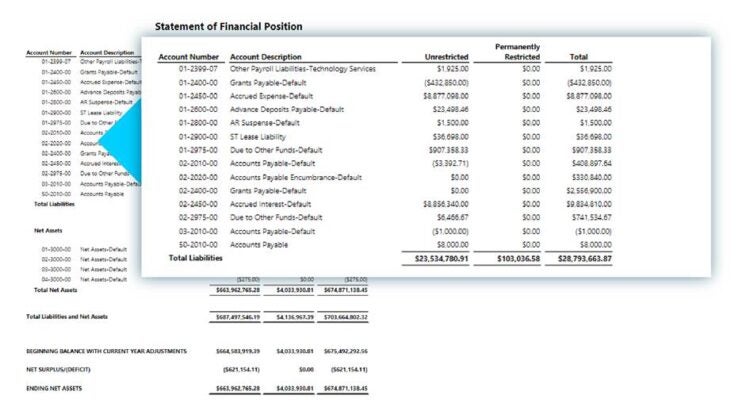Click the value $703,664,802.32
The image size is (742, 411).
[345, 317]
